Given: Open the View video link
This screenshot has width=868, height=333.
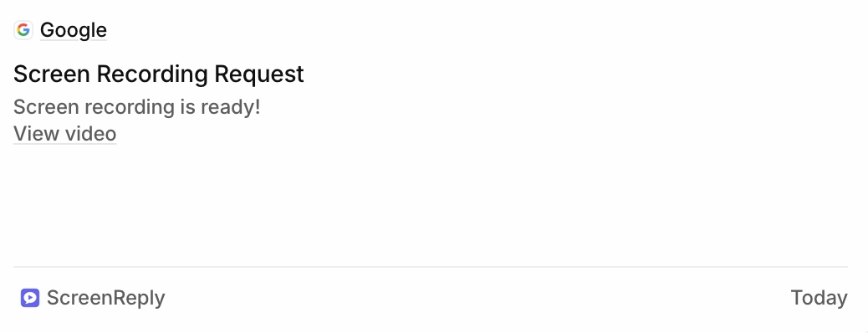Looking at the screenshot, I should tap(64, 134).
